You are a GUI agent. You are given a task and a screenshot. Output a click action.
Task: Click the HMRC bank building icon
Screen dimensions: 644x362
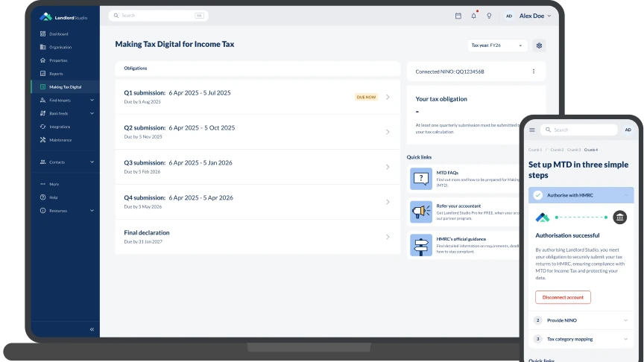(619, 217)
